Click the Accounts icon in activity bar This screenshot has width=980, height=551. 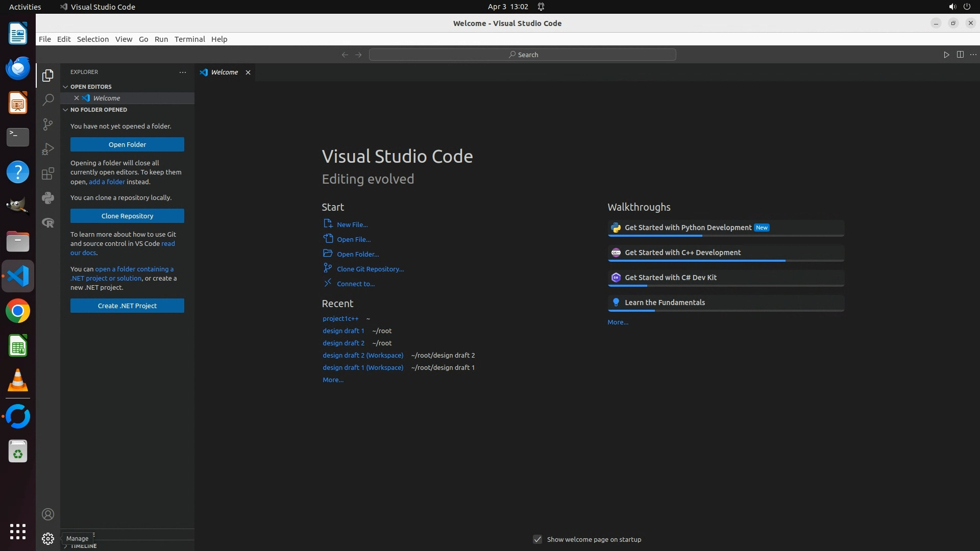[x=48, y=514]
